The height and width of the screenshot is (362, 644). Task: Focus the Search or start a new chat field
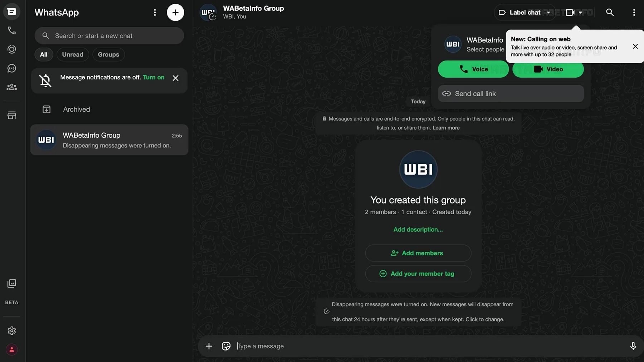[109, 36]
